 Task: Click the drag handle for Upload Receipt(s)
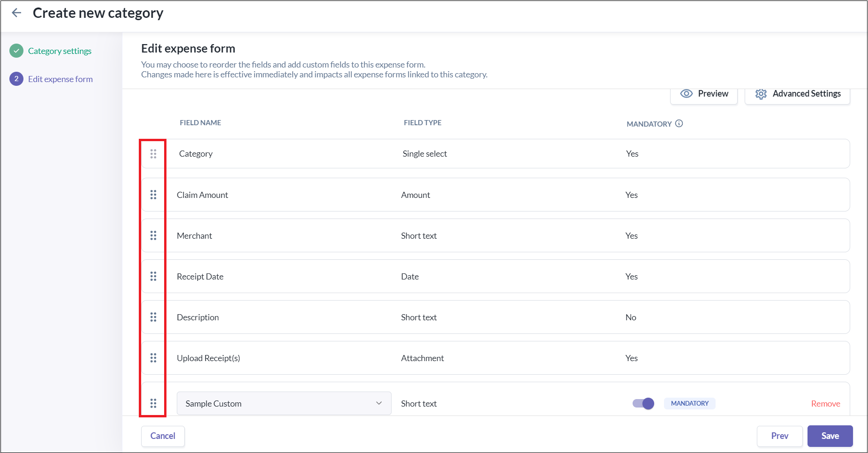153,358
